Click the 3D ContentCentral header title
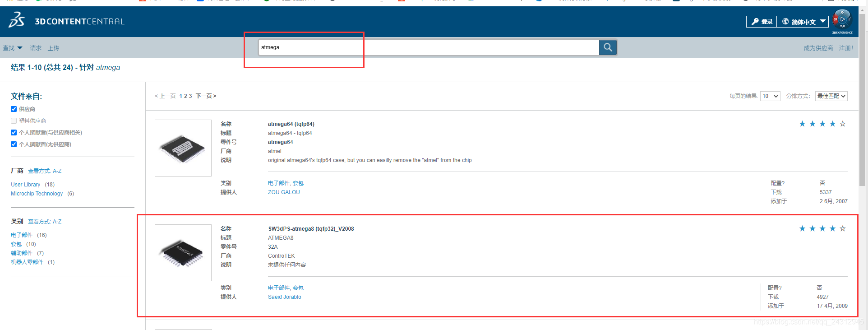 coord(79,21)
